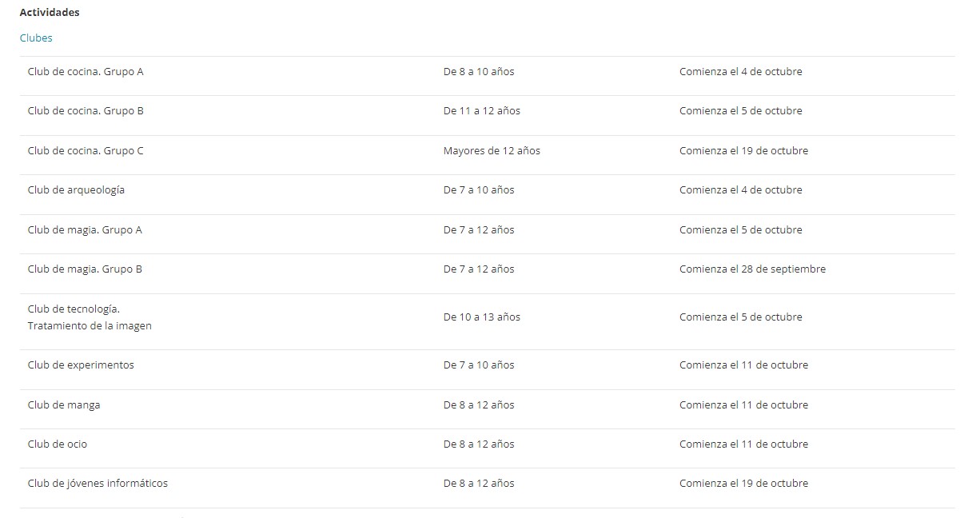Click Comienza el 28 de septiembre
Screen dimensions: 980x518
coord(752,269)
